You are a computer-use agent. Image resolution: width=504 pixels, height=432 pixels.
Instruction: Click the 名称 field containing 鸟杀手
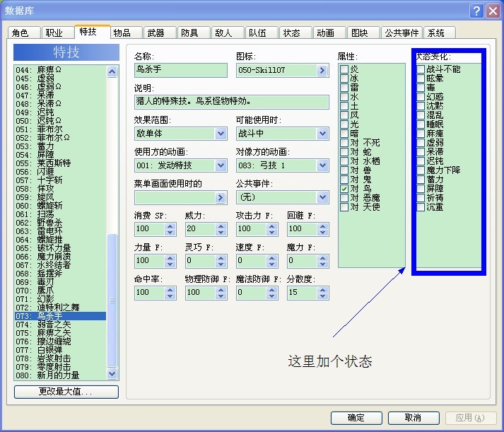click(x=181, y=70)
